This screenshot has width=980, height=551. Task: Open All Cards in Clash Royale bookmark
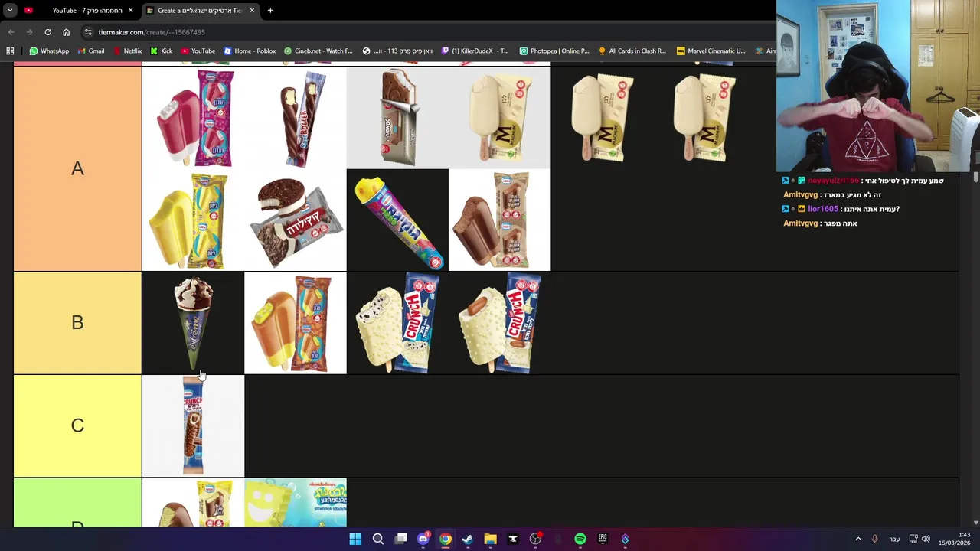pyautogui.click(x=632, y=51)
